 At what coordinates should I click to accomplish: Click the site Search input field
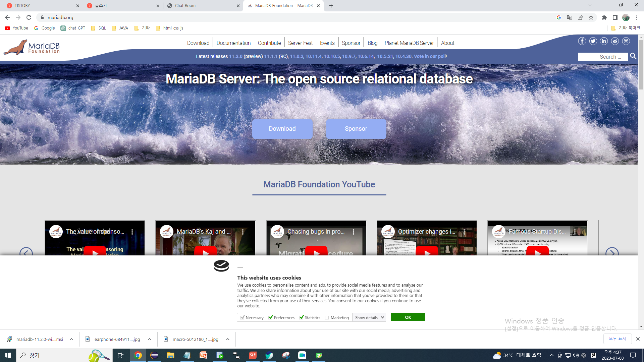[603, 57]
